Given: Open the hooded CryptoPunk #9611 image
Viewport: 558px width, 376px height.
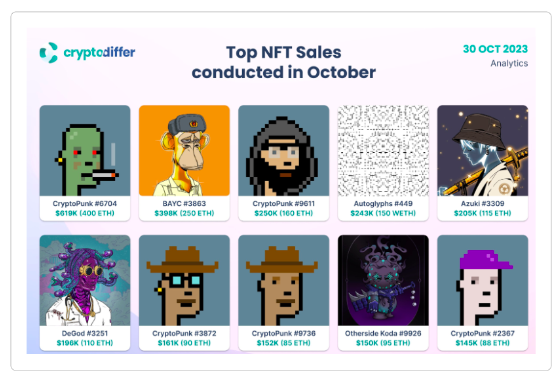Looking at the screenshot, I should point(284,150).
